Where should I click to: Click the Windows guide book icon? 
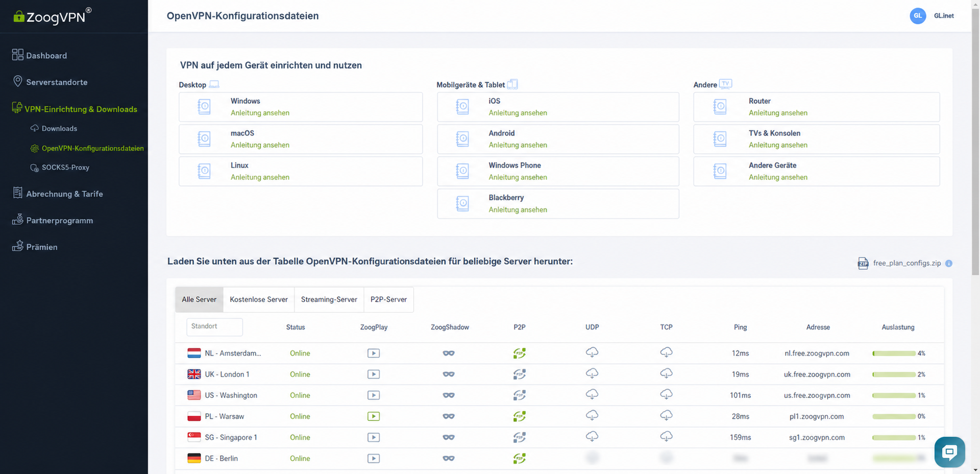pos(204,107)
